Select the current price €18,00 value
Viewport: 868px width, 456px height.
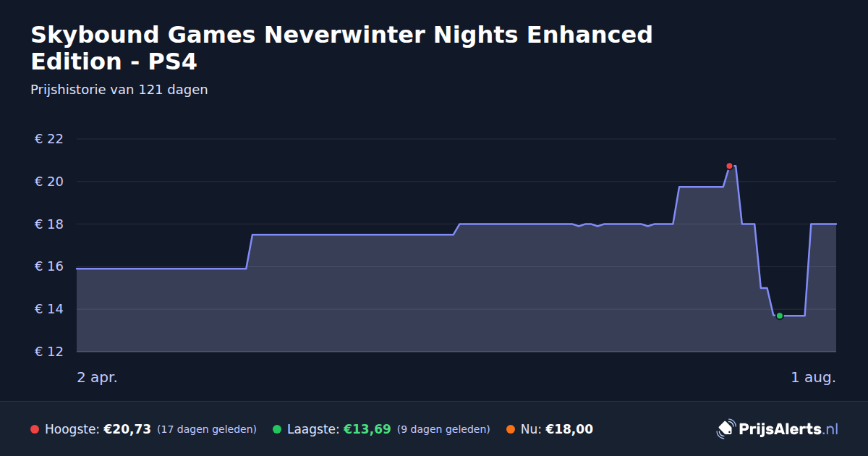[569, 429]
